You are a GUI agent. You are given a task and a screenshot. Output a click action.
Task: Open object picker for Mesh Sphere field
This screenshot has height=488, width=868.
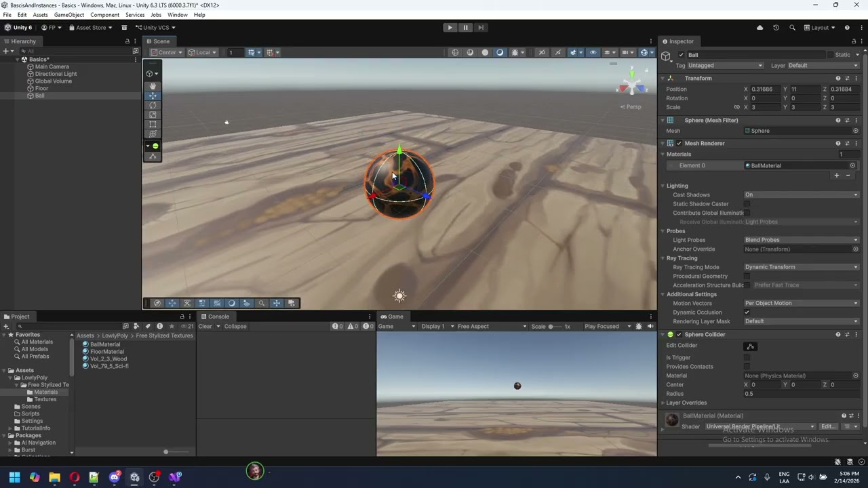click(x=856, y=131)
